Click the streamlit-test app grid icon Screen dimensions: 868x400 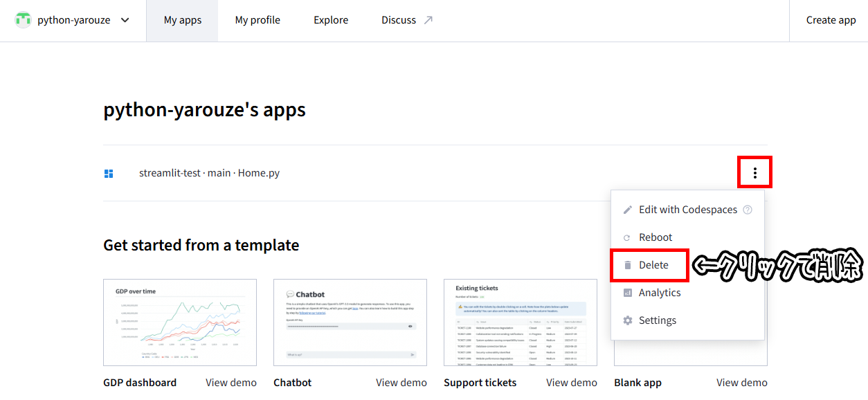109,173
